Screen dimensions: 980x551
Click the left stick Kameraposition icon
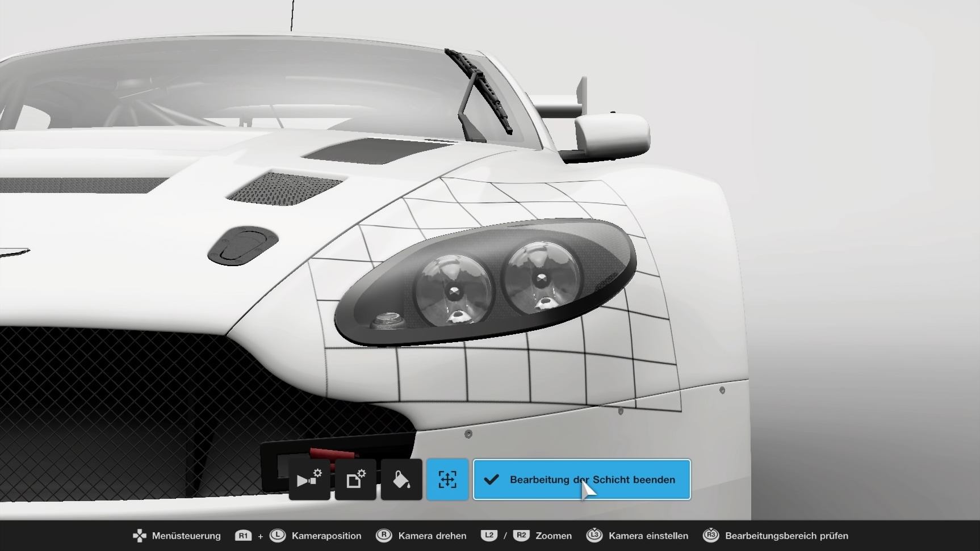point(278,536)
